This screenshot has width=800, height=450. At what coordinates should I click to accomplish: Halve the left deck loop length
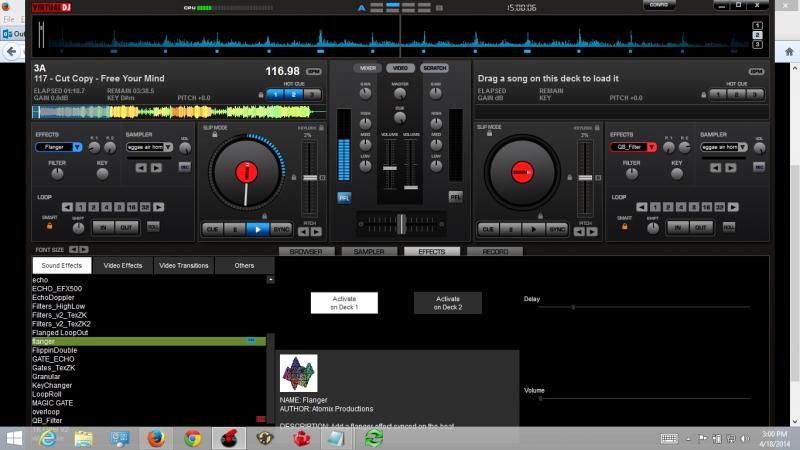67,207
